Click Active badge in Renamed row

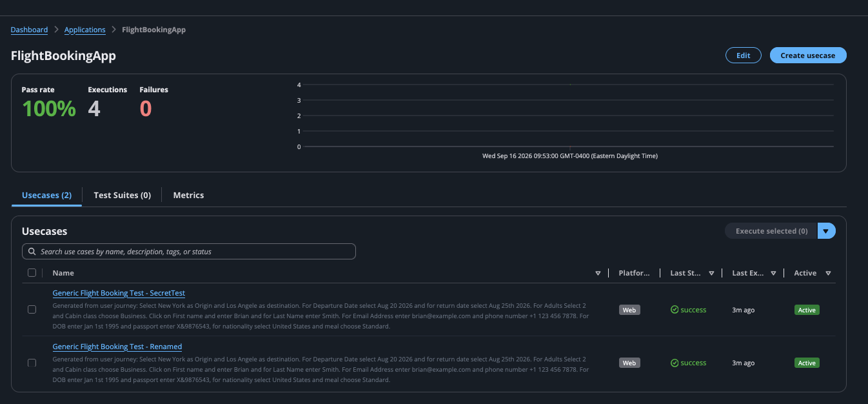coord(807,363)
